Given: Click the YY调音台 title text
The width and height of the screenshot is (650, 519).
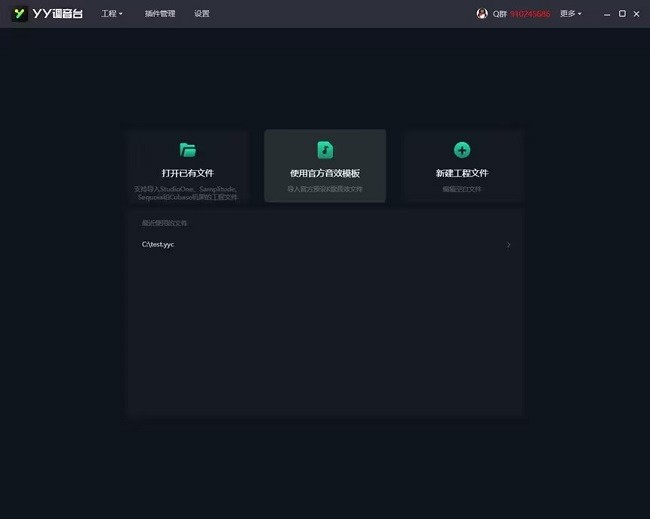Looking at the screenshot, I should [58, 14].
